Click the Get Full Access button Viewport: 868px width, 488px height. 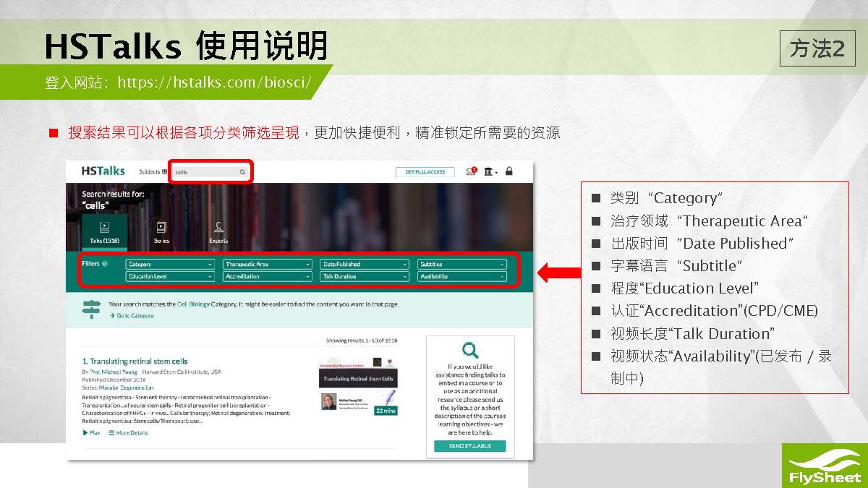(425, 172)
